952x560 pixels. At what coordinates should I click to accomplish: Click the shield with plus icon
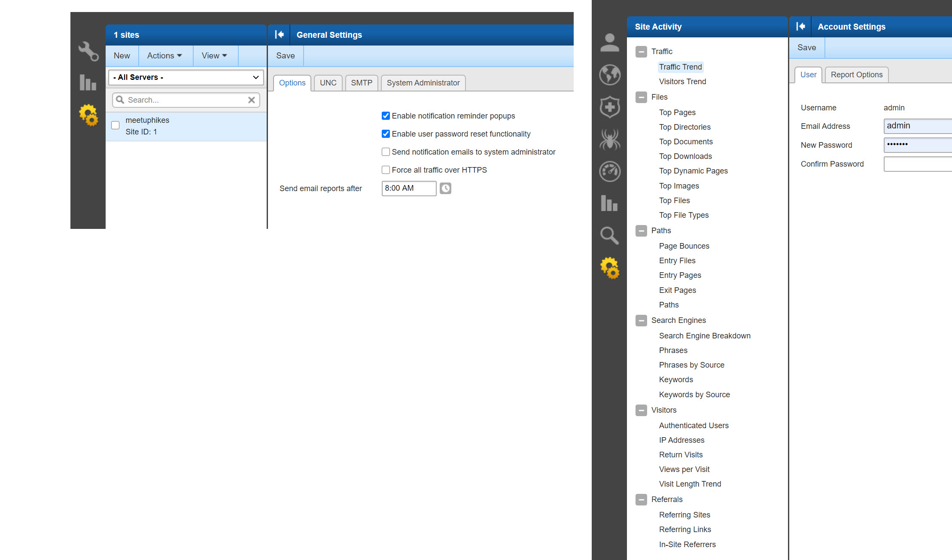point(609,107)
